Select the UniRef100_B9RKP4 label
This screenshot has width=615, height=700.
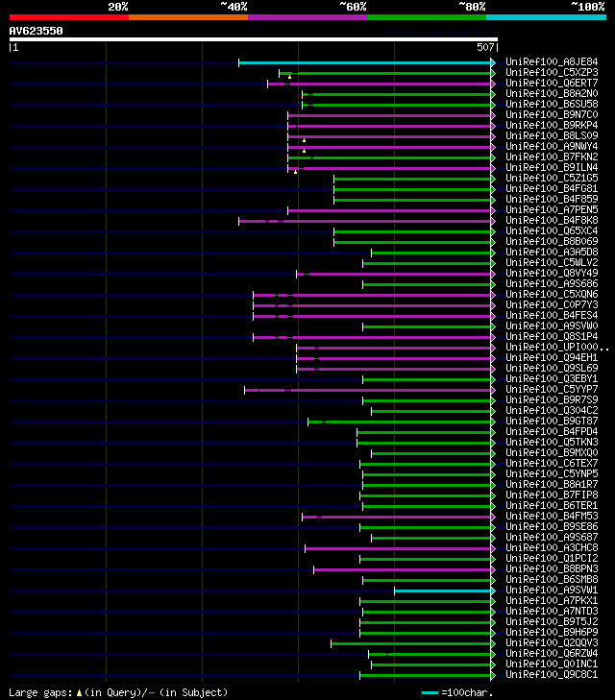[x=552, y=125]
